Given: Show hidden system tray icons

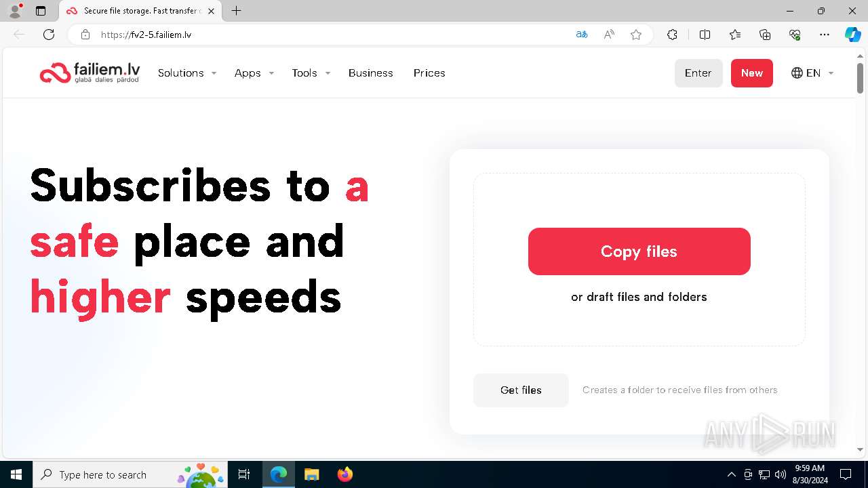Looking at the screenshot, I should tap(731, 474).
